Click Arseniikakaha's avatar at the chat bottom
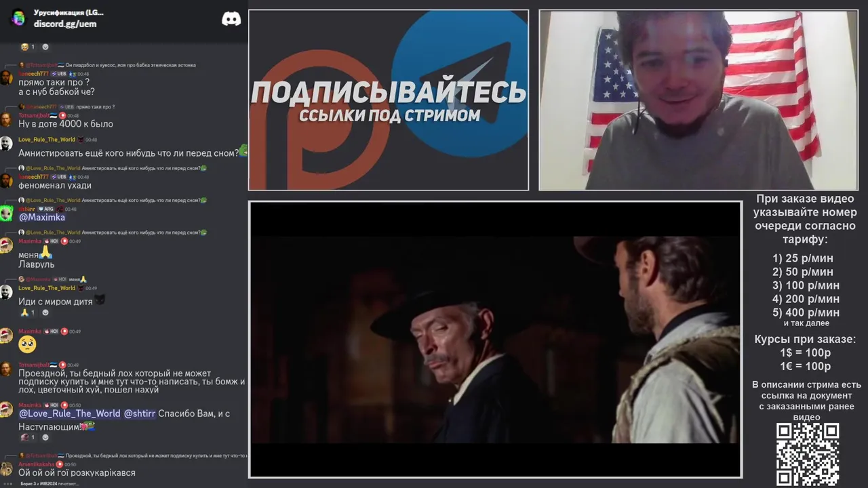 [6, 468]
